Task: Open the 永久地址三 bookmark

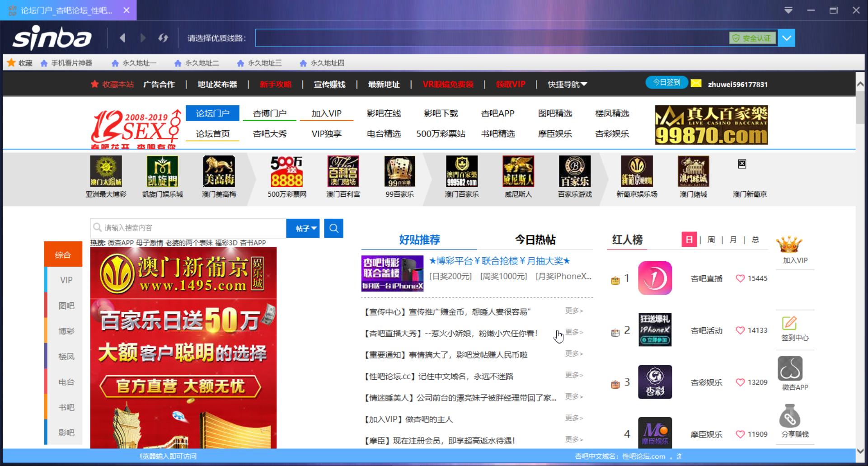Action: pos(259,63)
